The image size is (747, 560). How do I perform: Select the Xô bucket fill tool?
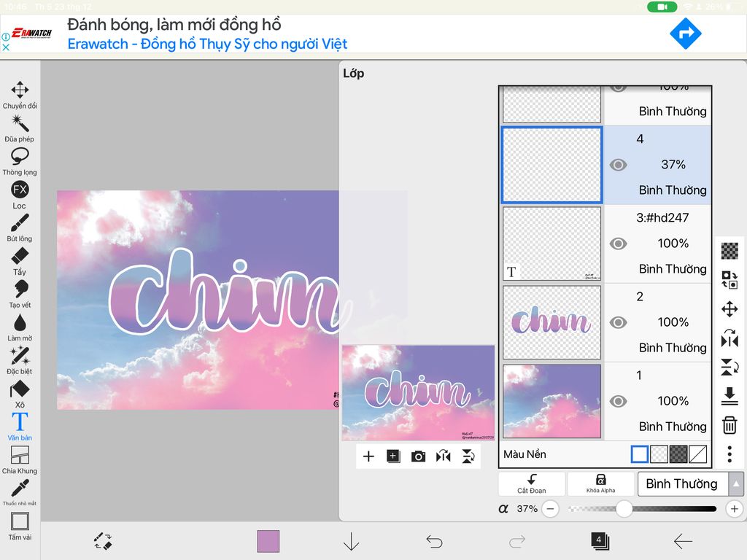pyautogui.click(x=20, y=394)
